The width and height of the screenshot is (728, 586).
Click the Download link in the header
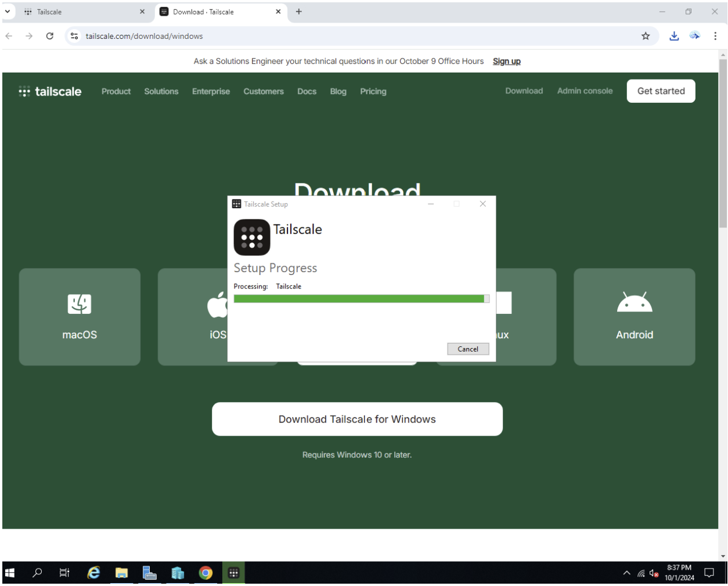pos(524,91)
